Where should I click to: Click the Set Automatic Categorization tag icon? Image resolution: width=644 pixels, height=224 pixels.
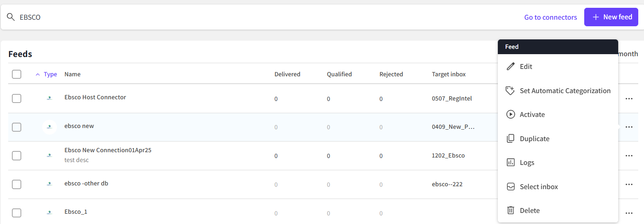tap(510, 91)
